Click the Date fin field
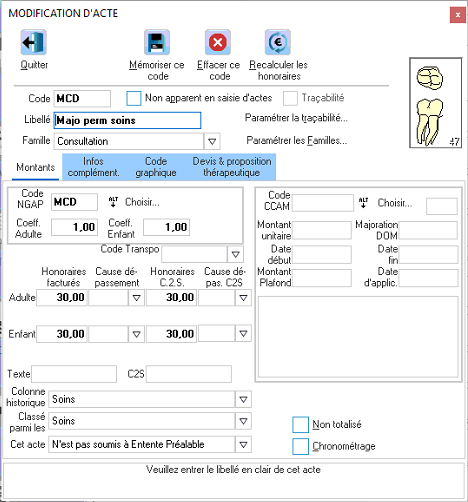 coord(428,255)
